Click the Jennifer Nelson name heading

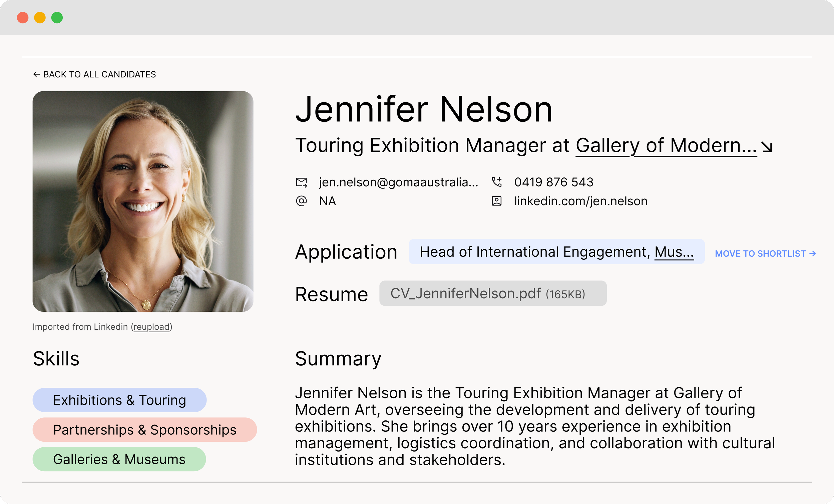[424, 109]
